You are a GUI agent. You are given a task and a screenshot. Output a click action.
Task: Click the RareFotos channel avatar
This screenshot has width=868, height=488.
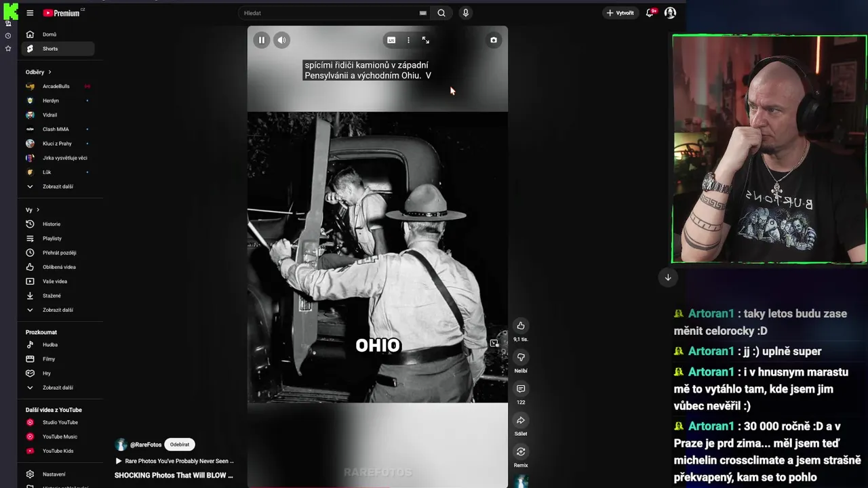[x=121, y=445]
